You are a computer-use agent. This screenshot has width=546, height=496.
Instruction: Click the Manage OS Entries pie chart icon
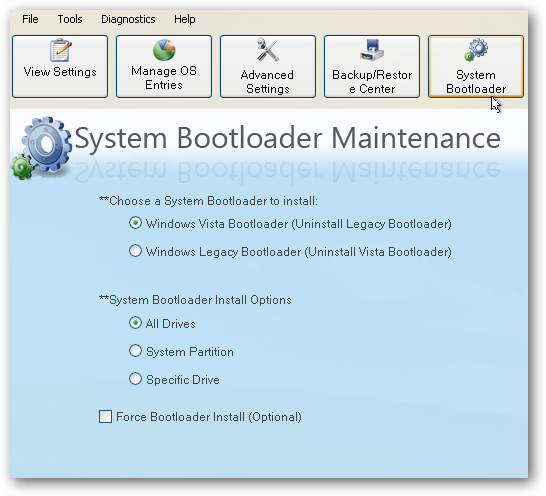tap(164, 50)
